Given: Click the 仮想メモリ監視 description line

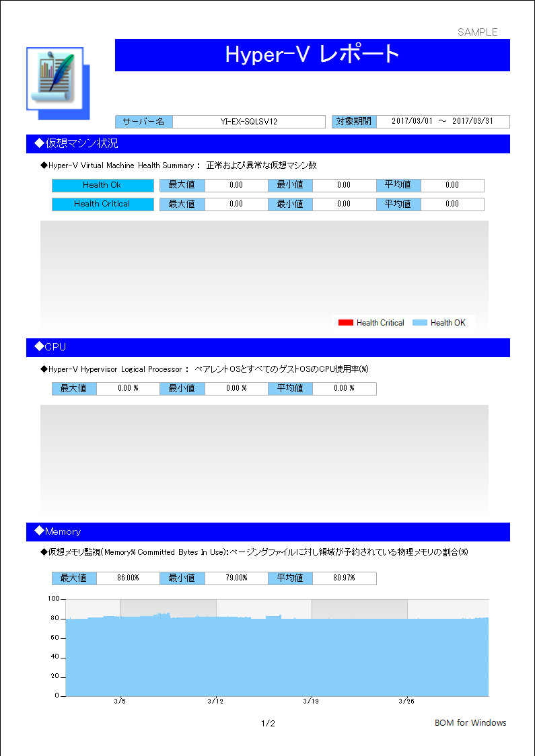Looking at the screenshot, I should pos(254,552).
